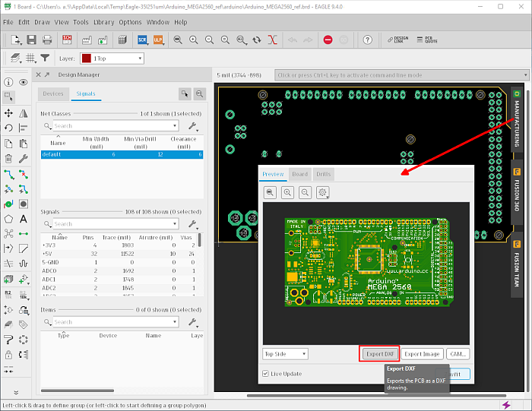Click the red Stop command icon

coord(328,40)
